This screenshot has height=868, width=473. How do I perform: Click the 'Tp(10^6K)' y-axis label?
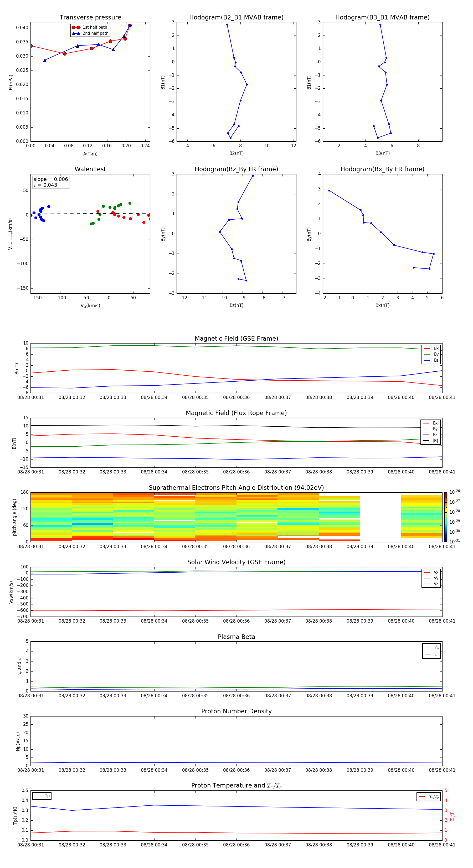(15, 815)
